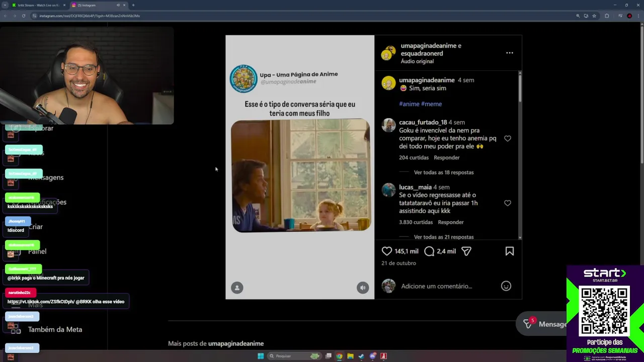
Task: Close the Instagram browser tab
Action: tap(124, 5)
